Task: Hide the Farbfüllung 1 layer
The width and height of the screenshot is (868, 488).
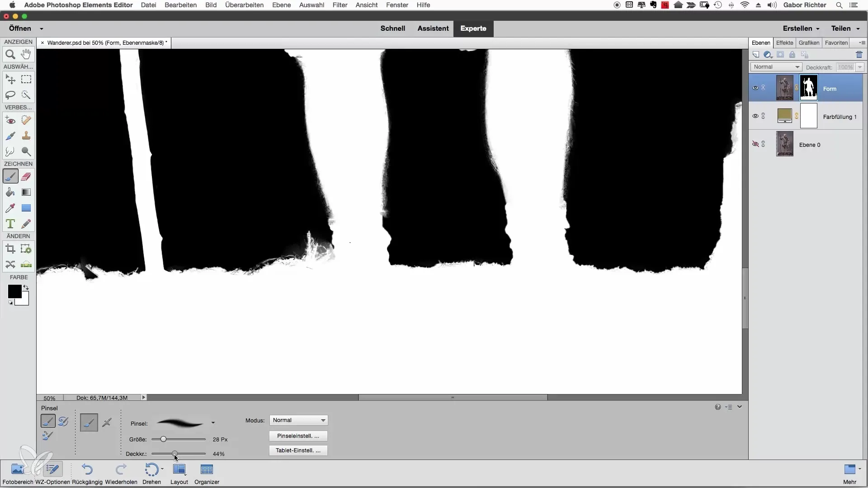Action: point(755,116)
